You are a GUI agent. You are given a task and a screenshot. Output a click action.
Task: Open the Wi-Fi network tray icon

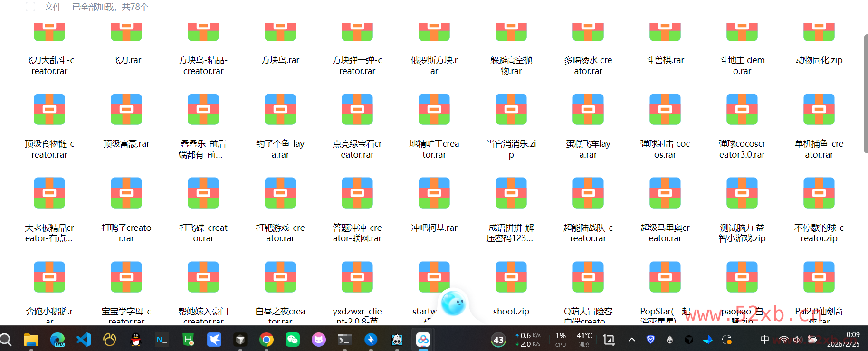click(x=783, y=339)
